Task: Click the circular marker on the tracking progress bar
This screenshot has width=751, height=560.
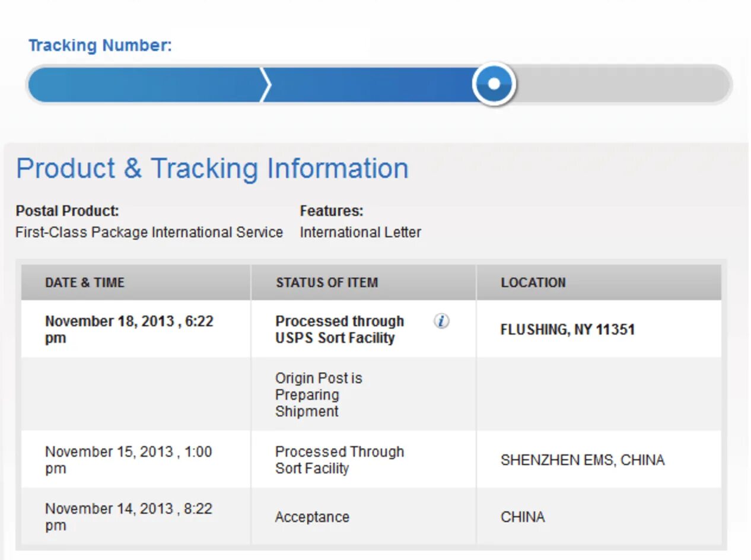Action: [x=494, y=84]
